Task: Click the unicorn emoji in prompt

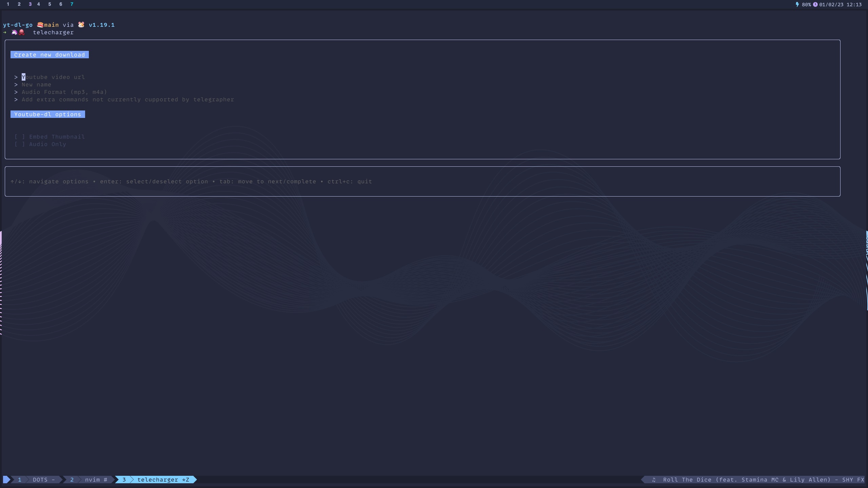Action: coord(14,32)
